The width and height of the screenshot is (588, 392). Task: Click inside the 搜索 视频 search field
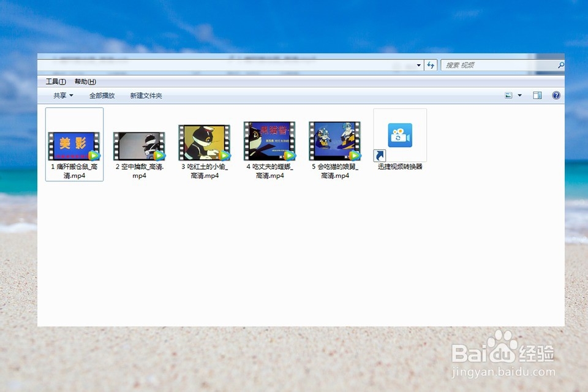point(496,65)
